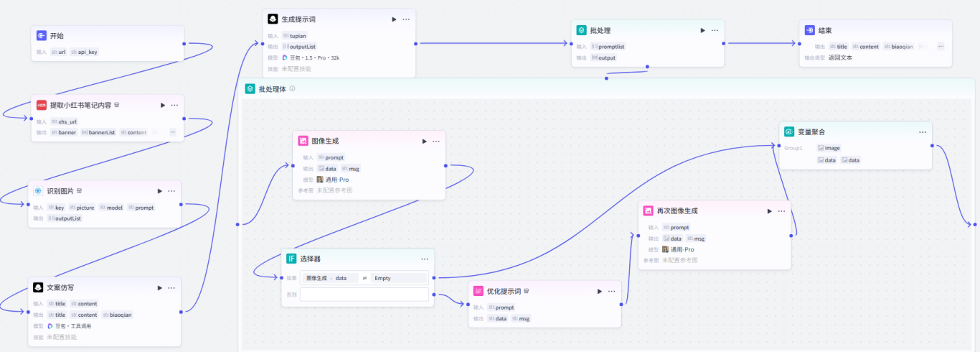Screen dimensions: 980x352
Task: Run the 再次图像生成 node
Action: (x=770, y=211)
